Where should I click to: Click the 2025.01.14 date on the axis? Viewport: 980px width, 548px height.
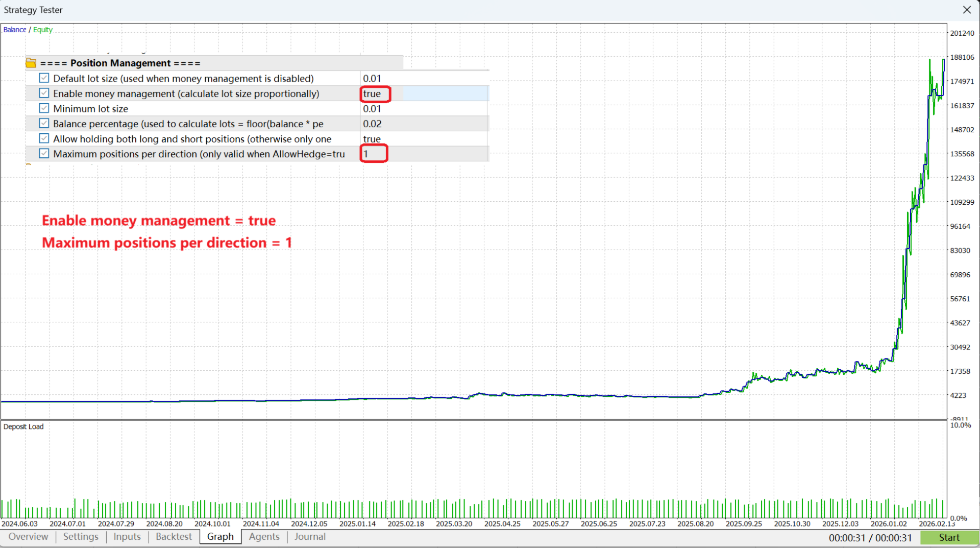[357, 523]
